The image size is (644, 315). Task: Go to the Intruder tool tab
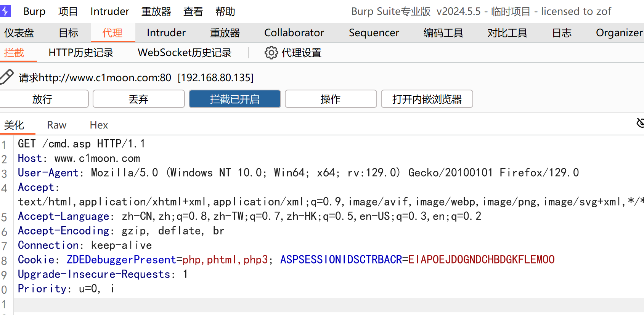pos(166,33)
